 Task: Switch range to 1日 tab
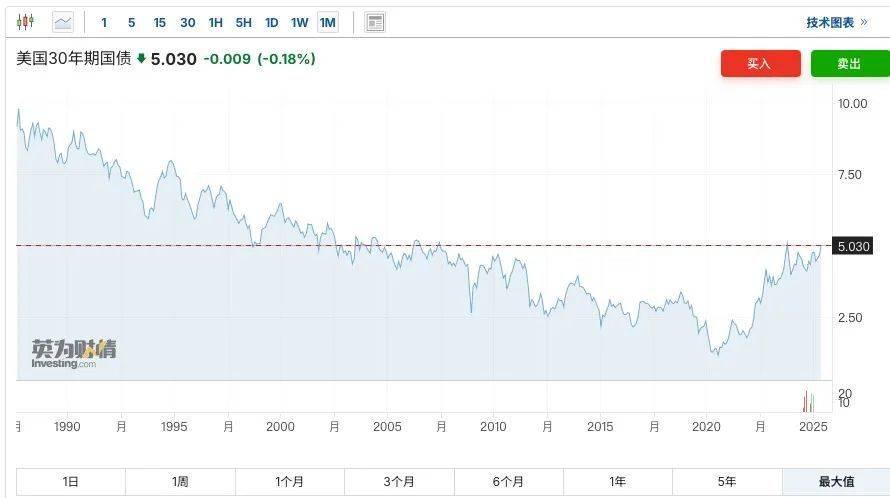pos(70,482)
